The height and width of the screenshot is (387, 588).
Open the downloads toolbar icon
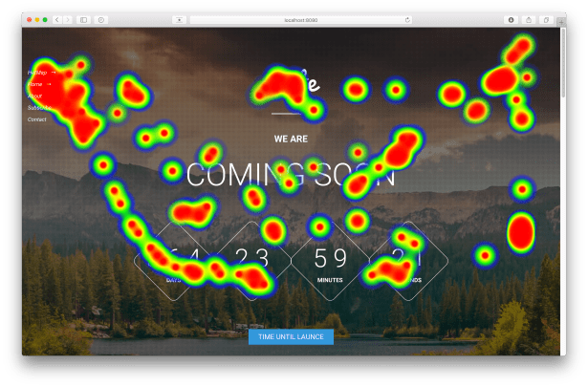(x=511, y=19)
